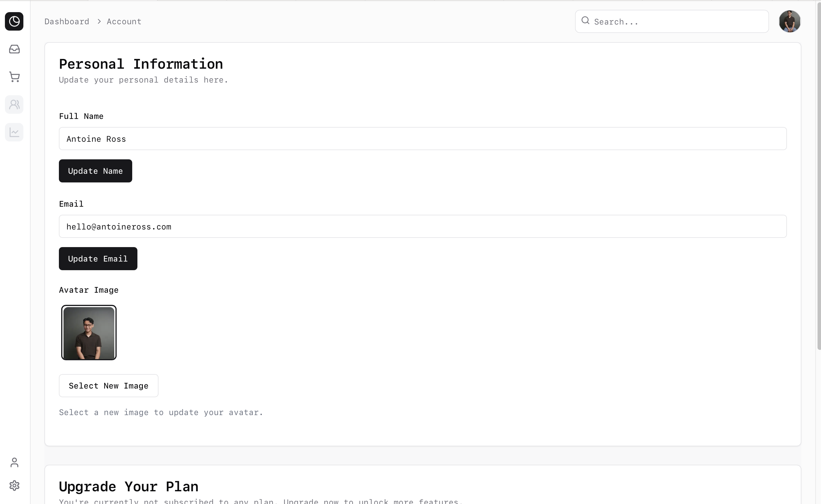This screenshot has width=821, height=504.
Task: Focus the Full Name input field
Action: [422, 139]
